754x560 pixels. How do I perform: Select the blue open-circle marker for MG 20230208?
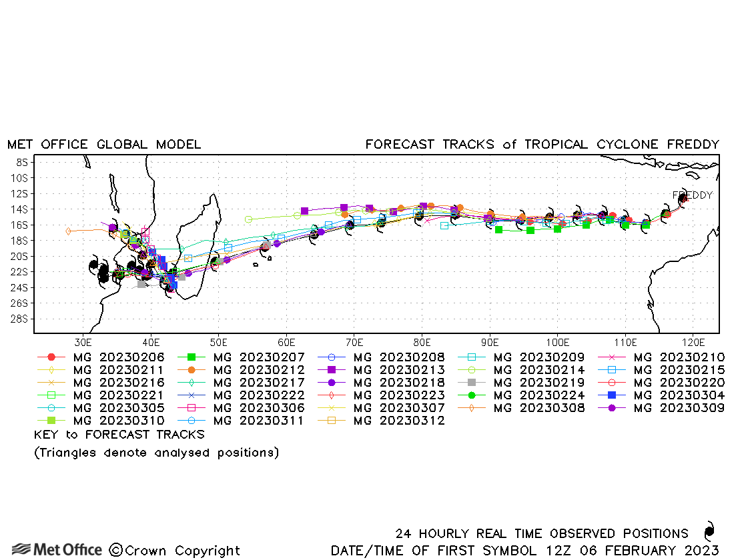point(332,357)
